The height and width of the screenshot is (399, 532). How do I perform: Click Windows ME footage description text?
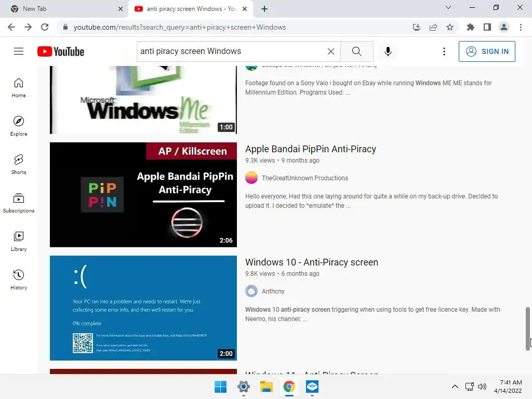(368, 87)
